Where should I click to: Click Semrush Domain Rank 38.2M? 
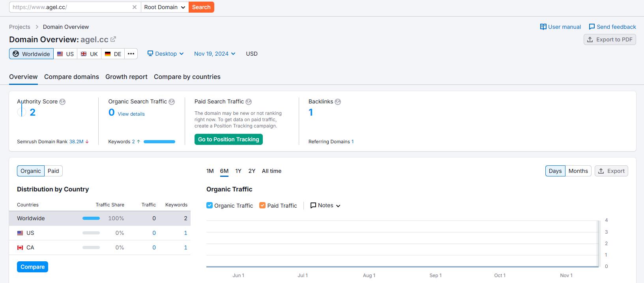[x=76, y=142]
